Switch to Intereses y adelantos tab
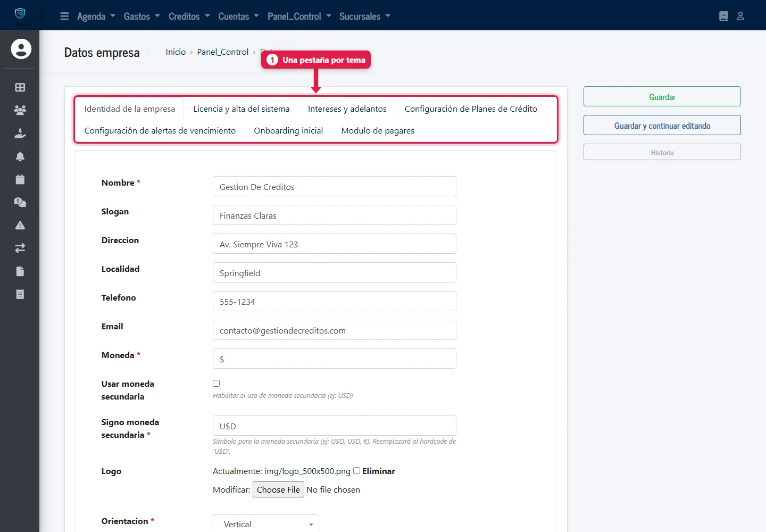Viewport: 766px width, 532px height. point(347,109)
